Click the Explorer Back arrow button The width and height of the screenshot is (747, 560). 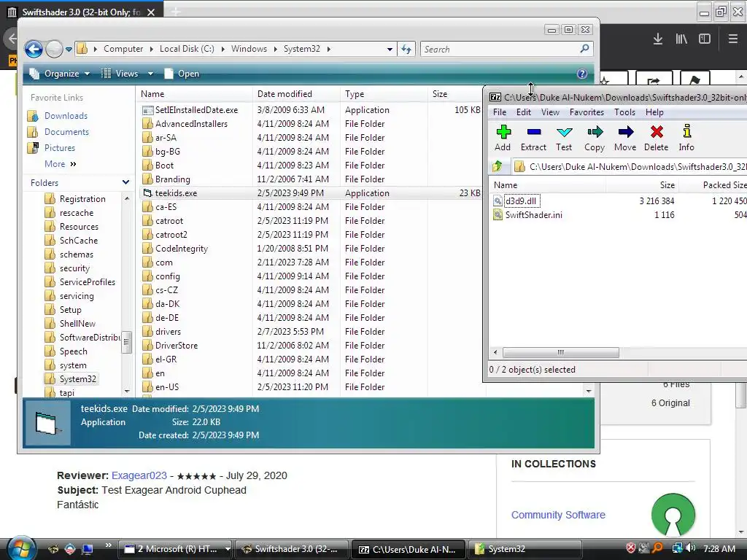click(x=34, y=49)
